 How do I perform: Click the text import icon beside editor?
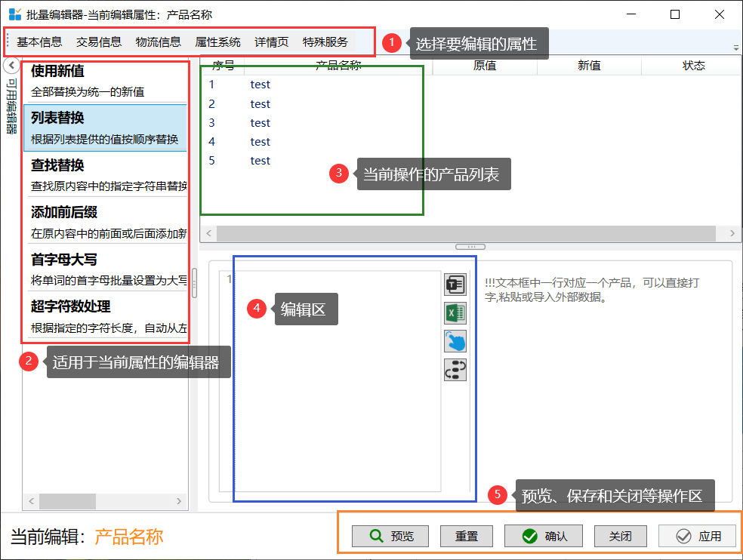click(455, 285)
